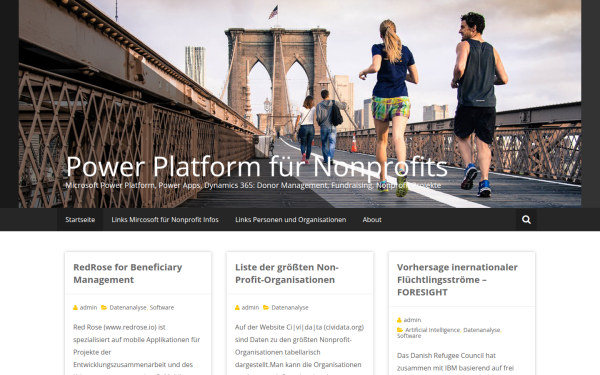This screenshot has width=600, height=375.
Task: Click the Brooklyn Bridge header image
Action: (x=300, y=77)
